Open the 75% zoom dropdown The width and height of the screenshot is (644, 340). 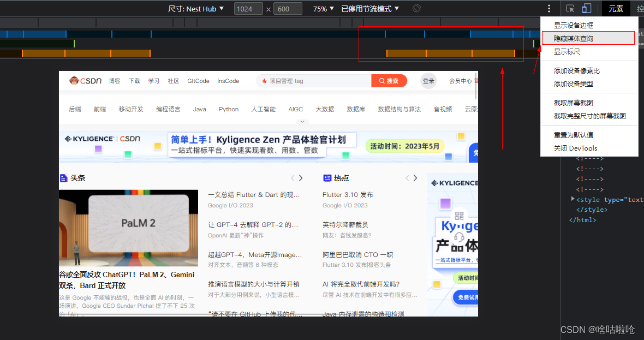point(324,9)
